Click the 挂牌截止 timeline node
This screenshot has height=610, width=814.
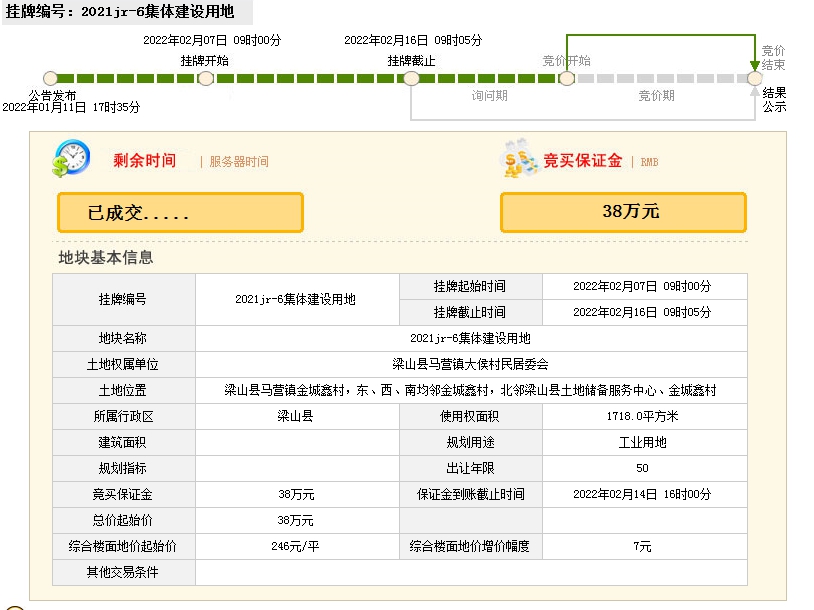[411, 78]
